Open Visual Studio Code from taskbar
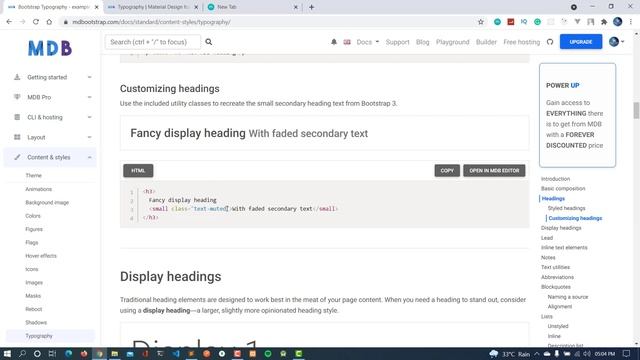640x360 pixels. (176, 354)
